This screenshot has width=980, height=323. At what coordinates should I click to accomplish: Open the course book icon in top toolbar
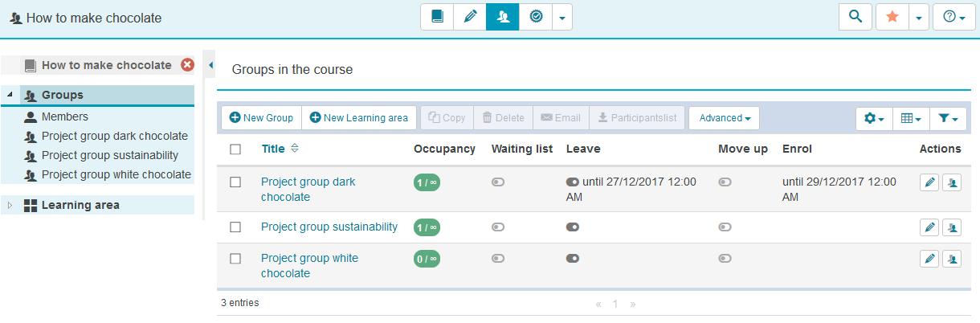coord(437,17)
